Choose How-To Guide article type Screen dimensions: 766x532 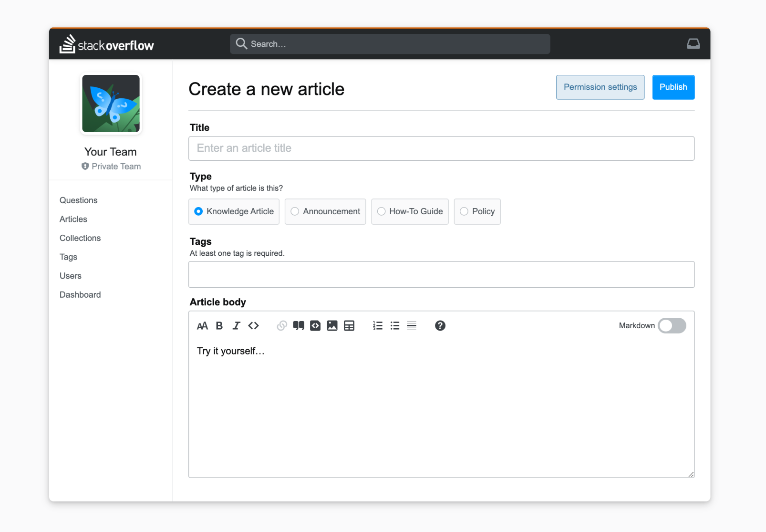click(x=410, y=212)
